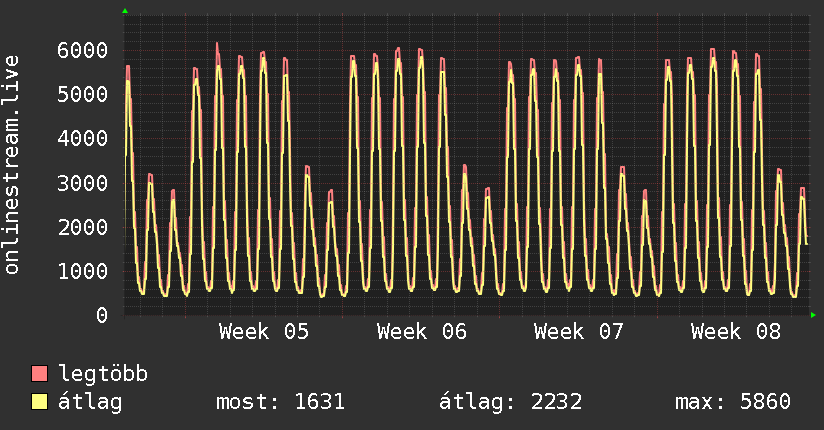
Task: Click the 3000 y-axis label
Action: 81,183
